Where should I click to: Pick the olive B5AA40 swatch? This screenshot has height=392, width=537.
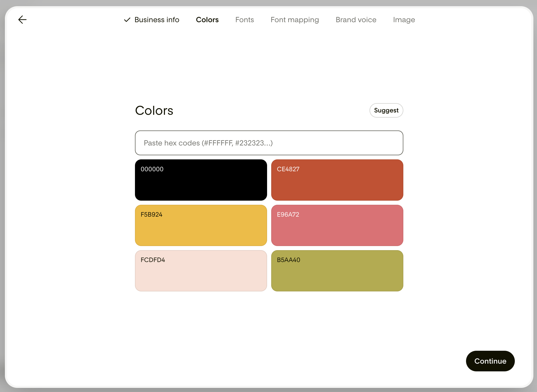coord(337,271)
